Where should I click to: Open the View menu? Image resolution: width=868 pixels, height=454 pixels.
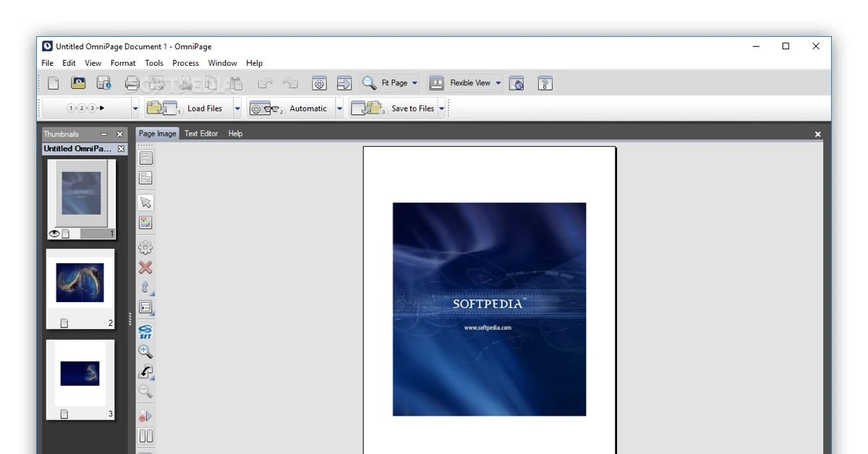pos(93,63)
